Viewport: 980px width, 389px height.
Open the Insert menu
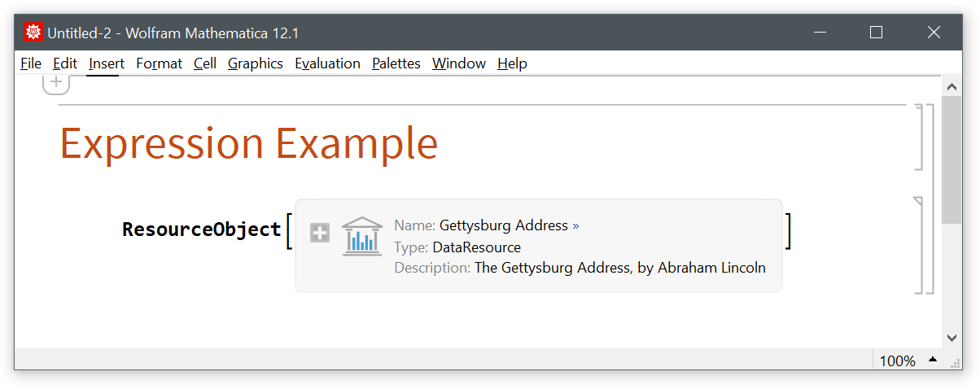[107, 63]
